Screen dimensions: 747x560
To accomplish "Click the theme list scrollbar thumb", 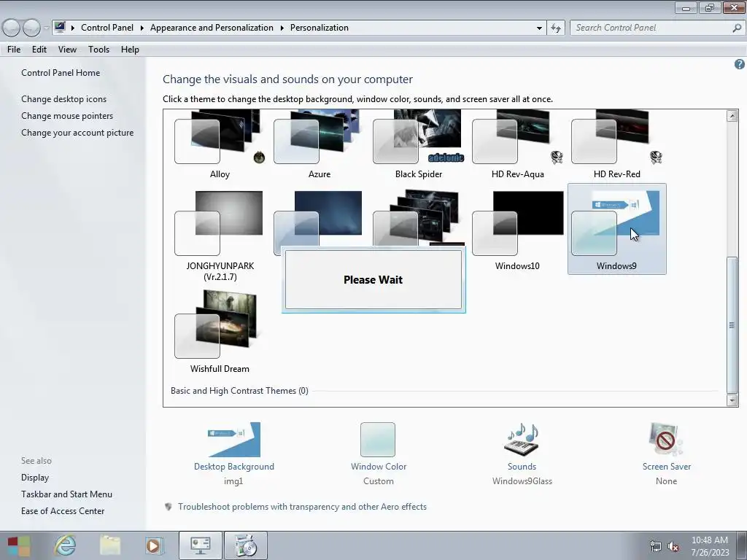I will (732, 324).
